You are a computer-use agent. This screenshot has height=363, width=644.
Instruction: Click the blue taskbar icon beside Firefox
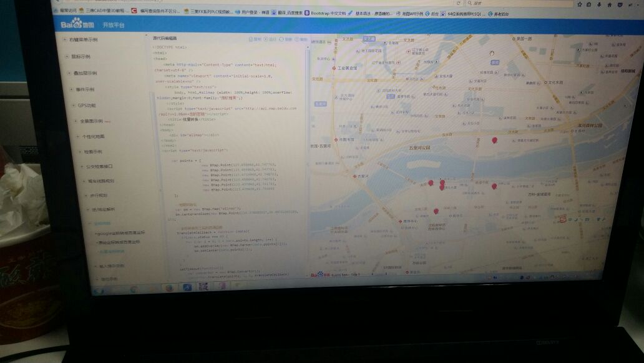pos(187,287)
